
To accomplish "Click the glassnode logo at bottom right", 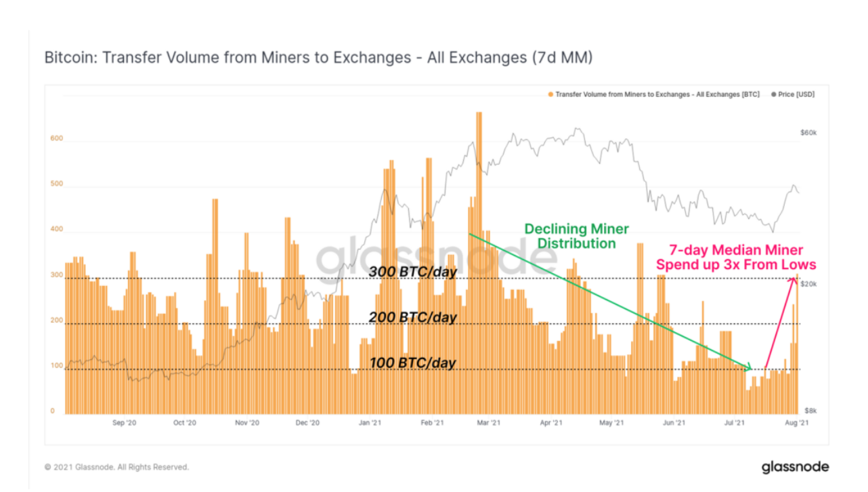I will coord(795,467).
